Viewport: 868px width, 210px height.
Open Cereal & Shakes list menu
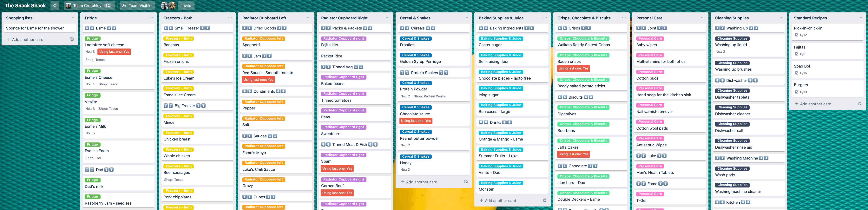(x=466, y=18)
